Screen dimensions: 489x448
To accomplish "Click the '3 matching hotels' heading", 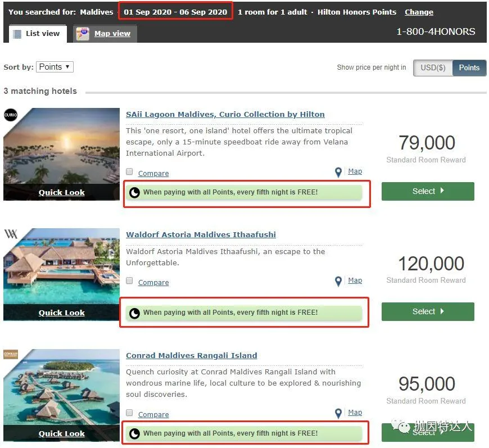I will [40, 91].
